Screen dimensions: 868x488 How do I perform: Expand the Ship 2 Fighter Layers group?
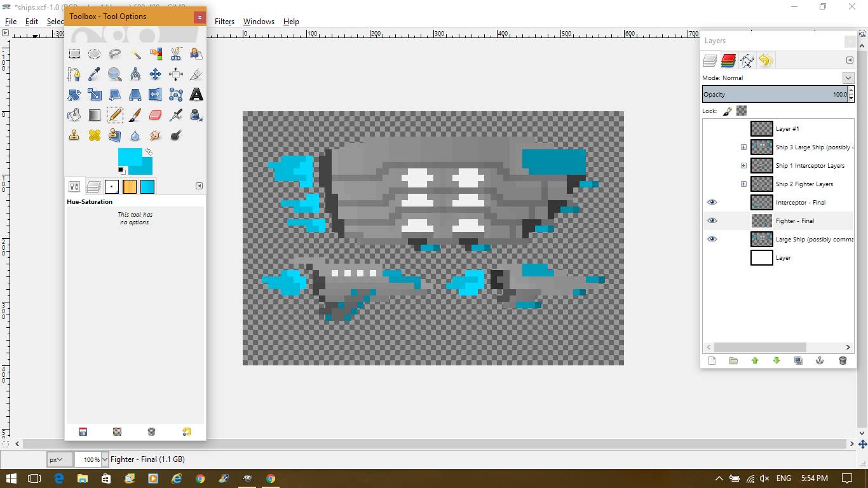coord(743,184)
